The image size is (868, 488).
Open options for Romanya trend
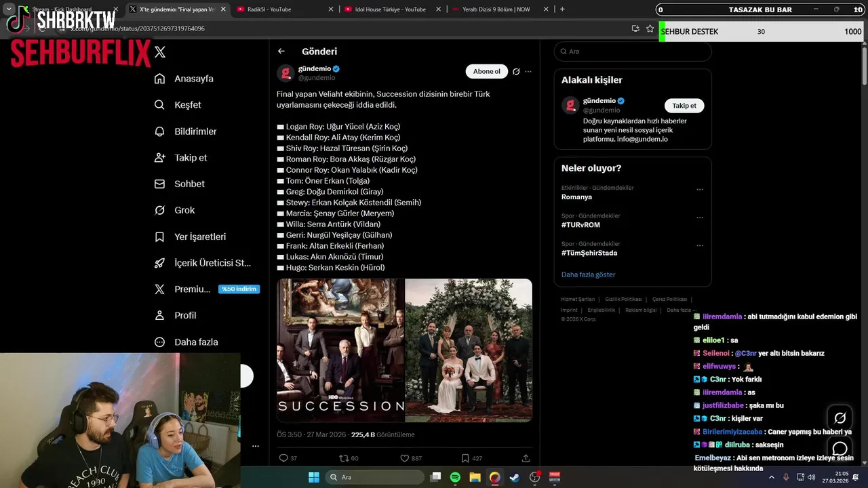click(x=700, y=190)
